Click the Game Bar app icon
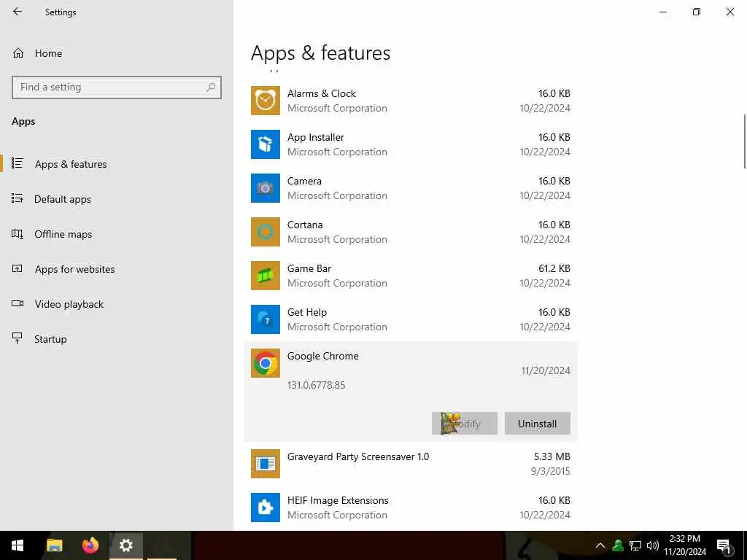The height and width of the screenshot is (560, 747). pos(266,276)
